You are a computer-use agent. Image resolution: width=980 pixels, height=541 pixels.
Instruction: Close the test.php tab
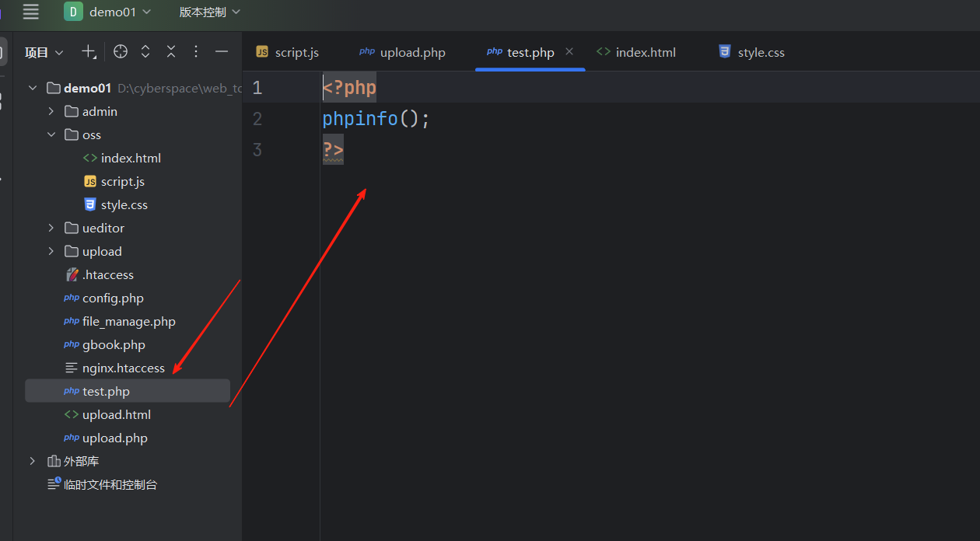click(569, 51)
